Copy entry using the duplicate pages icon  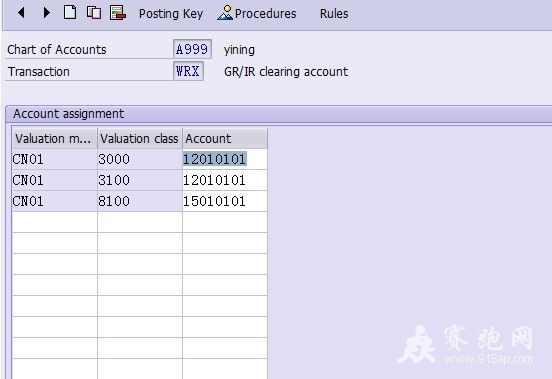pos(94,13)
